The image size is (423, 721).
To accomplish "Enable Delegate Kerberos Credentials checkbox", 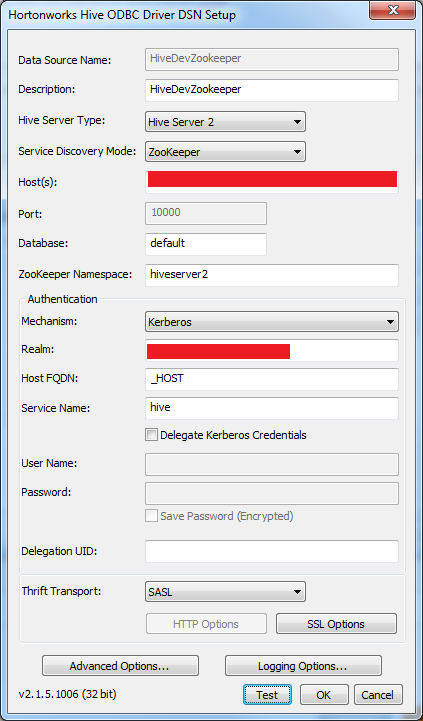I will [x=151, y=435].
